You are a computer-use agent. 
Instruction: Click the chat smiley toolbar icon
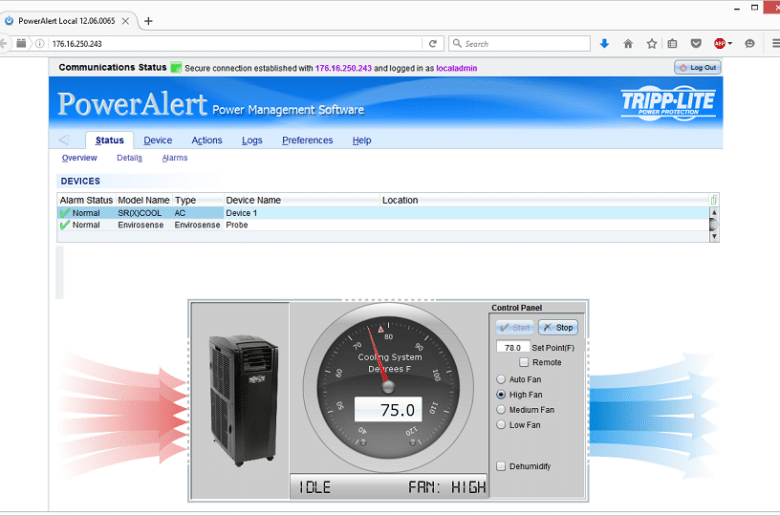750,44
